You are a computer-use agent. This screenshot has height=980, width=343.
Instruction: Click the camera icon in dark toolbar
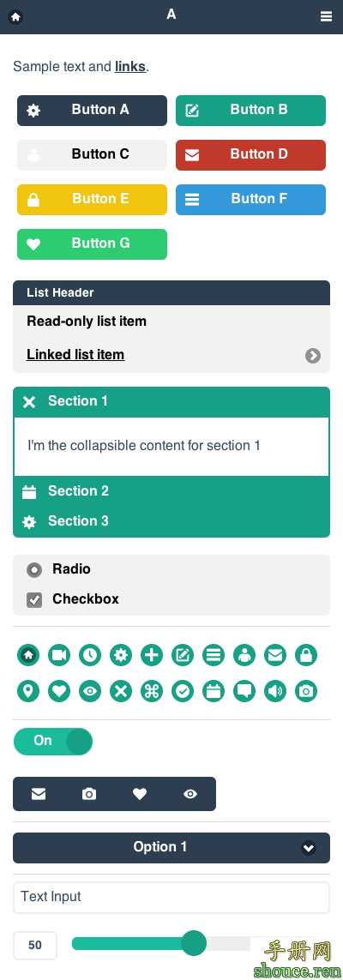tap(89, 794)
